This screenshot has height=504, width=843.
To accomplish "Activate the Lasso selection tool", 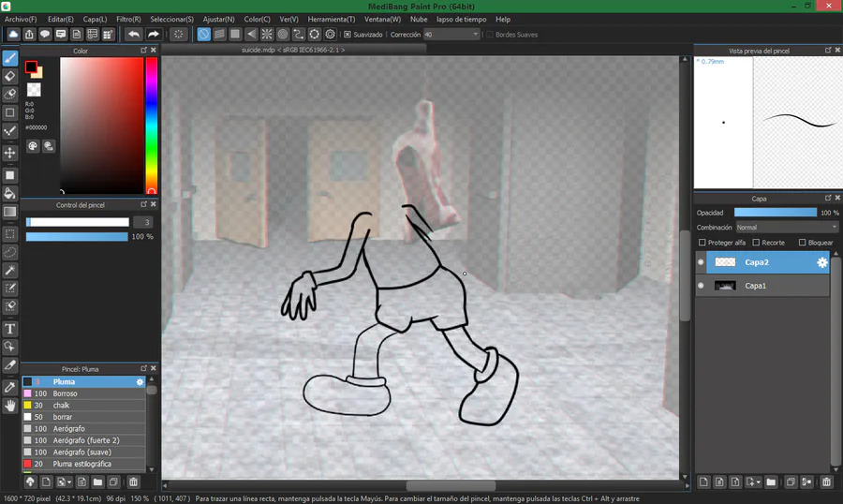I will tap(9, 252).
